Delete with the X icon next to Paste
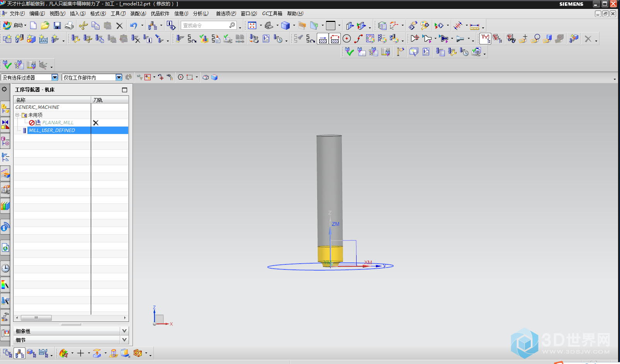The image size is (620, 364). (x=119, y=26)
